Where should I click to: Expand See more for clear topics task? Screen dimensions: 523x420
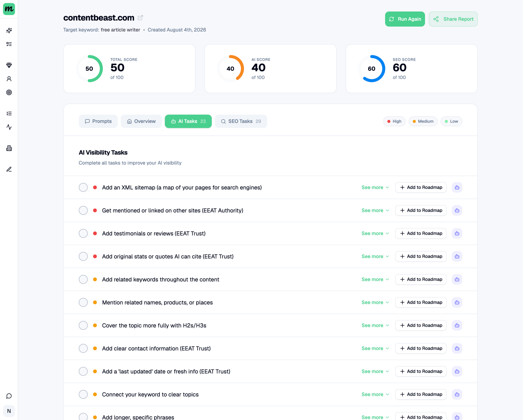point(375,394)
